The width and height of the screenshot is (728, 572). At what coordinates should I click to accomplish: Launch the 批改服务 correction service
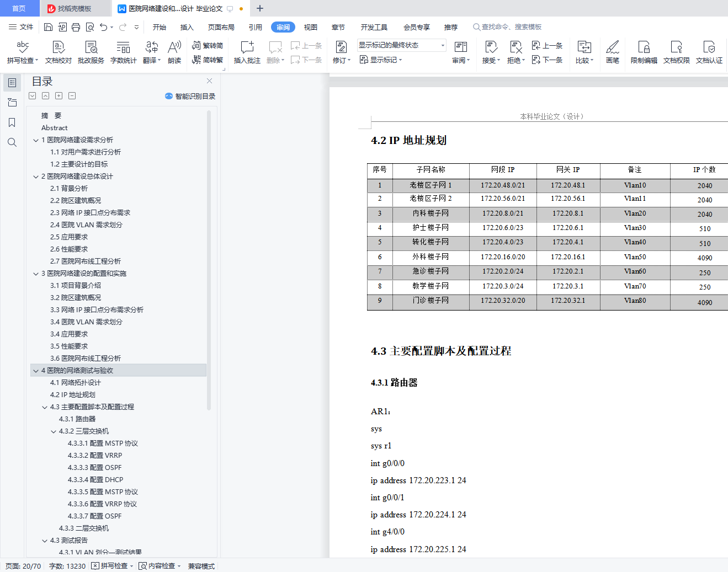[x=91, y=52]
